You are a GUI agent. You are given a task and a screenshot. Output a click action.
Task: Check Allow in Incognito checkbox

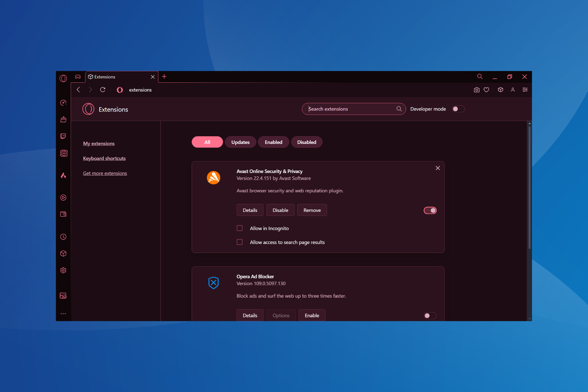point(240,228)
